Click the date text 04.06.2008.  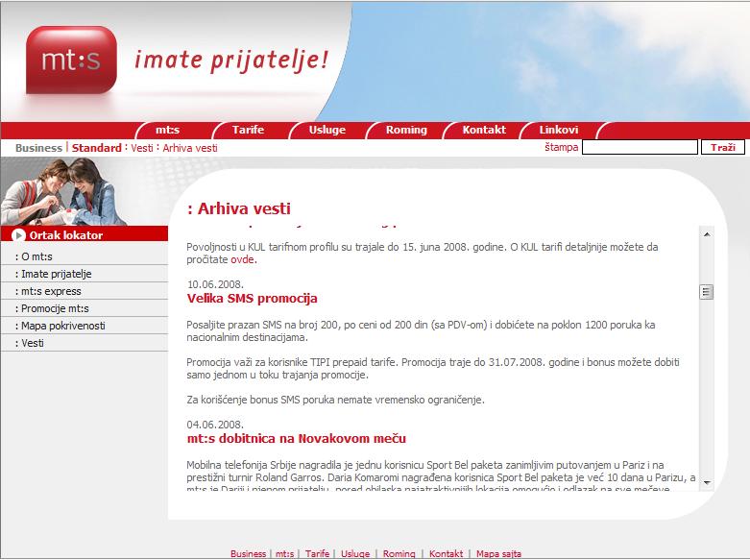[x=215, y=425]
